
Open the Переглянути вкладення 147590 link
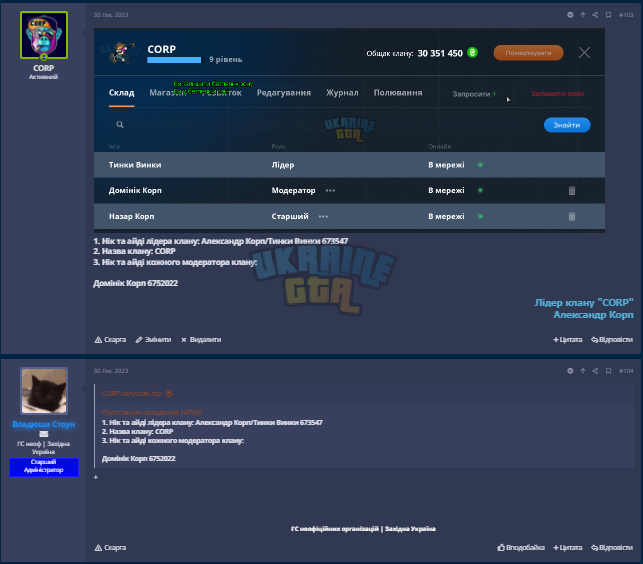152,412
